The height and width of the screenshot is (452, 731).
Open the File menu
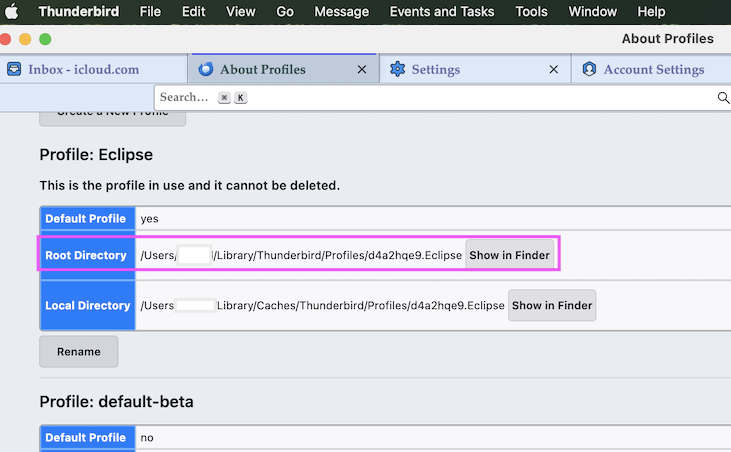point(150,12)
